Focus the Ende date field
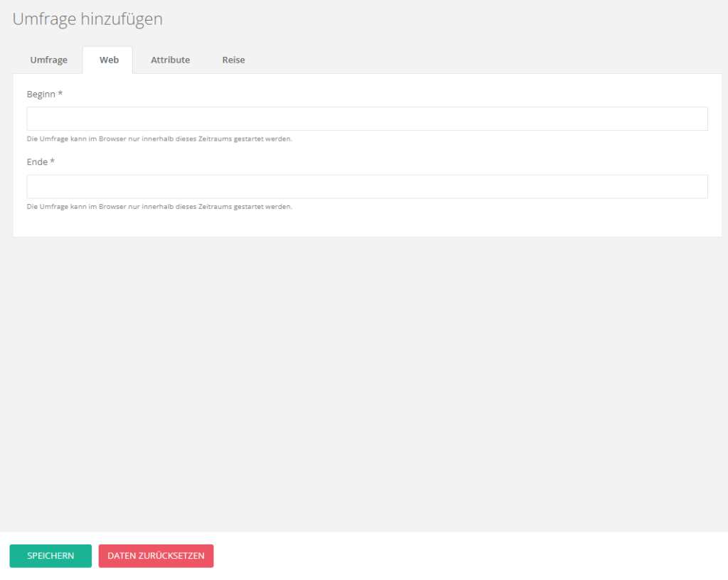 click(367, 186)
